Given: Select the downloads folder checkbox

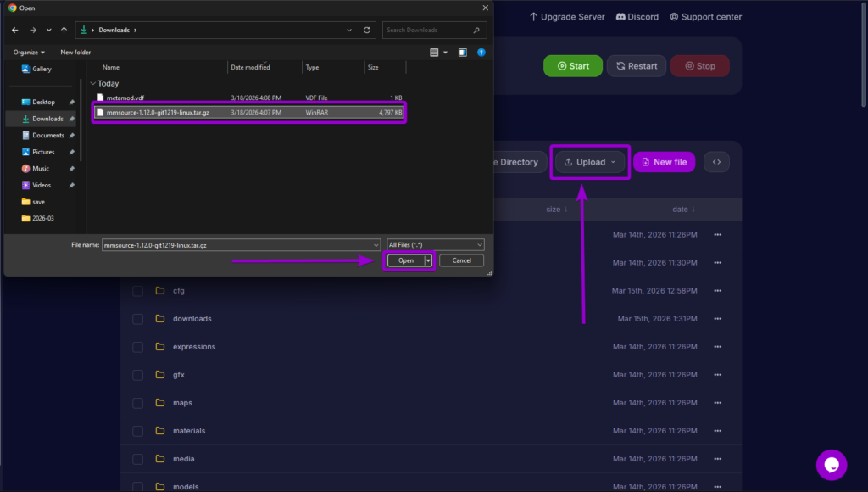Looking at the screenshot, I should [137, 318].
